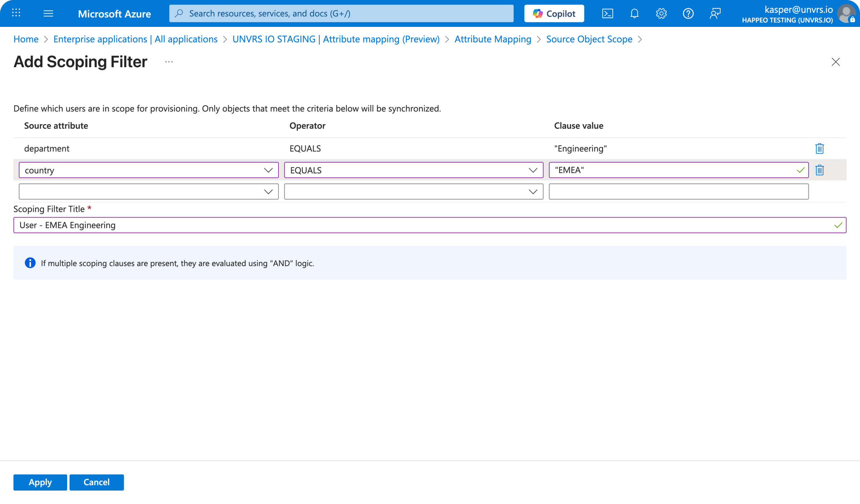This screenshot has height=504, width=860.
Task: View Azure notifications
Action: click(634, 13)
